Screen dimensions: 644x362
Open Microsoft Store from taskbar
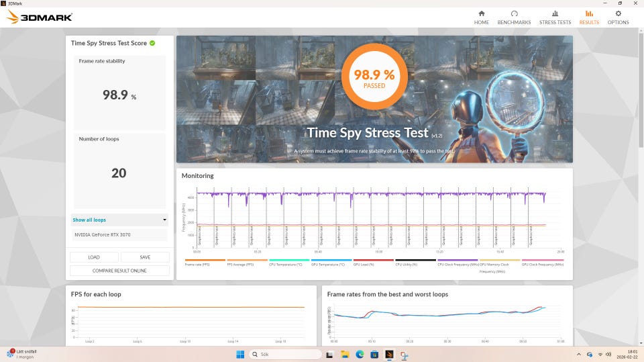pyautogui.click(x=374, y=354)
